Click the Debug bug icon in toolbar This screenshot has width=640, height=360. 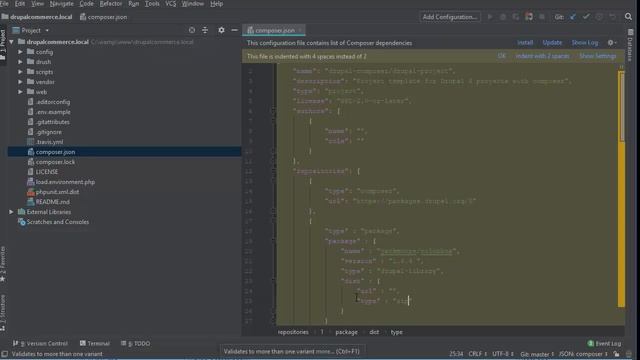click(503, 17)
